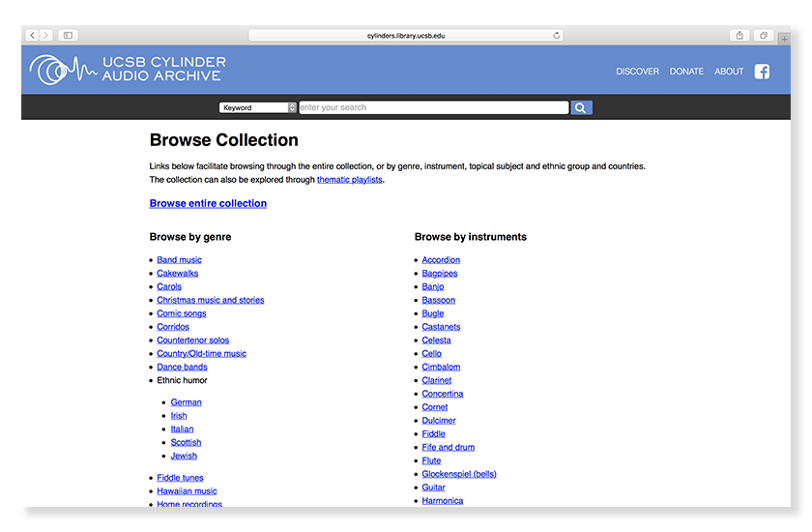Screen dimensions: 812x532
Task: Click the magnifying glass search button
Action: [x=581, y=108]
